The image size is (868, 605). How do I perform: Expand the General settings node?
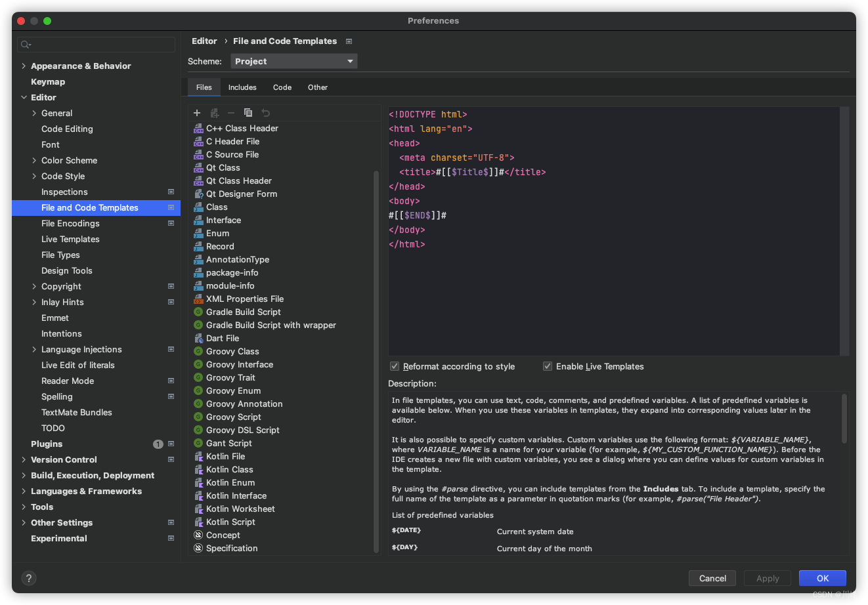point(34,114)
